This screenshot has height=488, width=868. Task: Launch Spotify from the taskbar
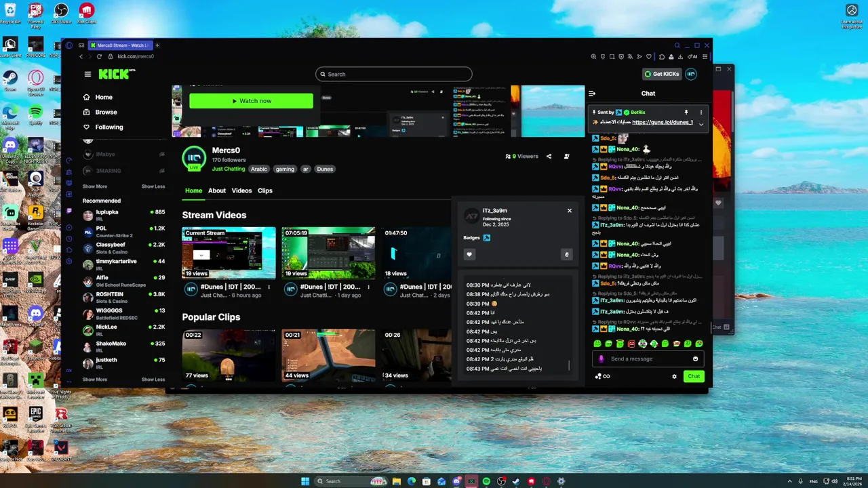point(486,481)
